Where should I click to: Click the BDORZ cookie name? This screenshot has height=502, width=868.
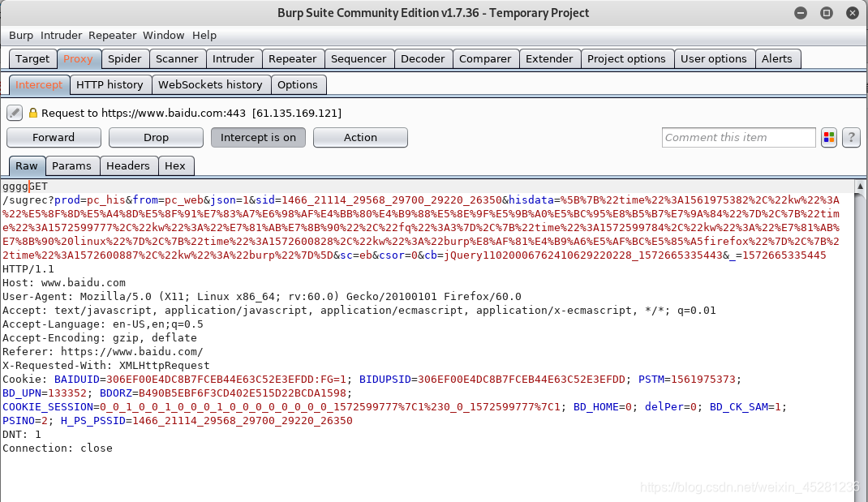116,393
